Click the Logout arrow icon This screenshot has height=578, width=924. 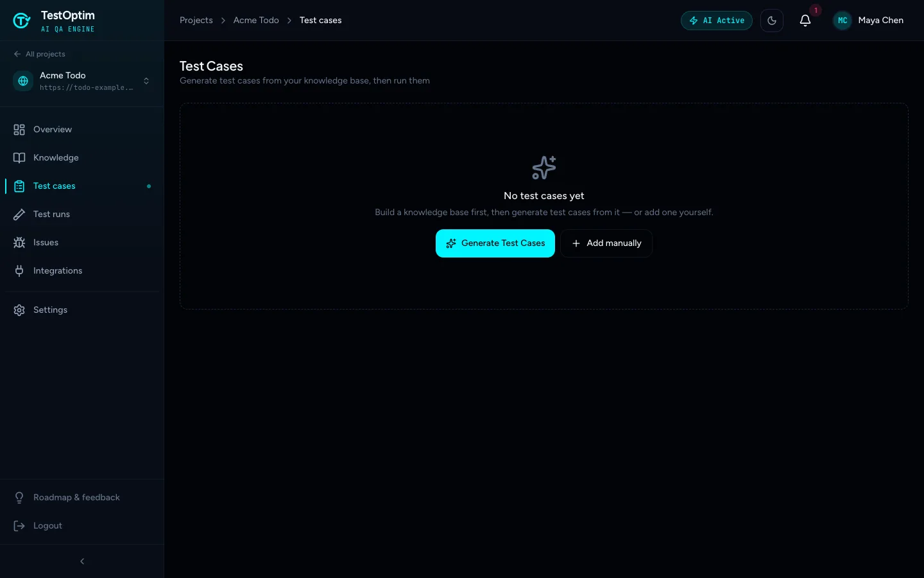tap(19, 526)
